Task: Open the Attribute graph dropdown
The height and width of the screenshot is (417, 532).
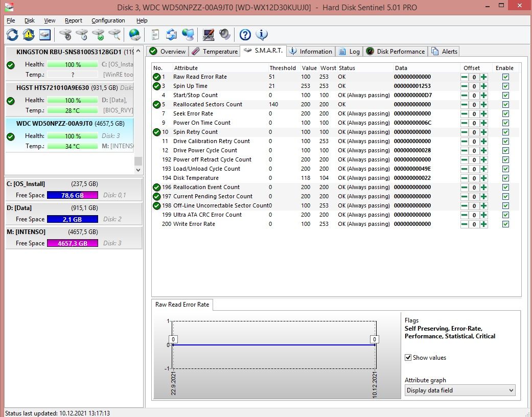Action: click(x=460, y=390)
